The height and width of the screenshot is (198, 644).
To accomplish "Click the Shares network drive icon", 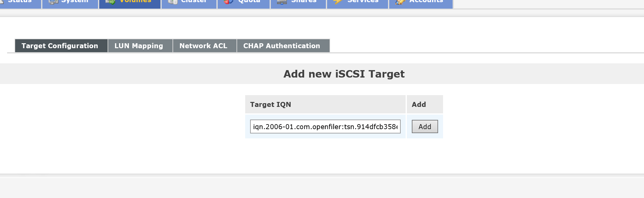I will pyautogui.click(x=282, y=2).
